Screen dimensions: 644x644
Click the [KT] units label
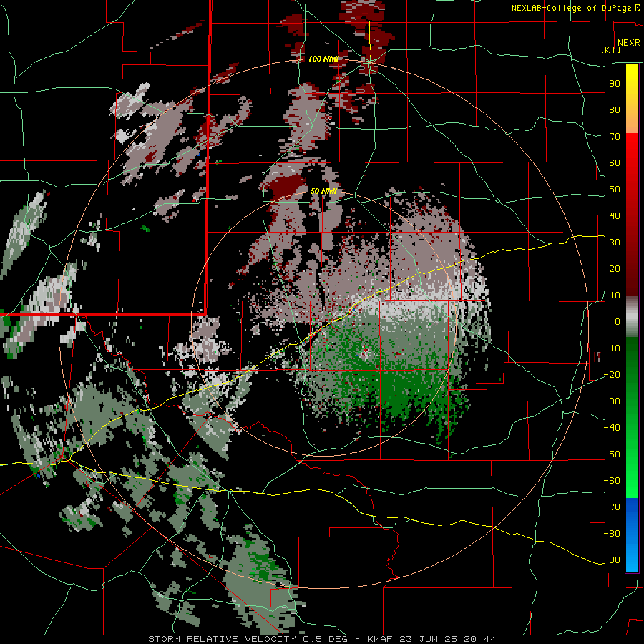[610, 49]
